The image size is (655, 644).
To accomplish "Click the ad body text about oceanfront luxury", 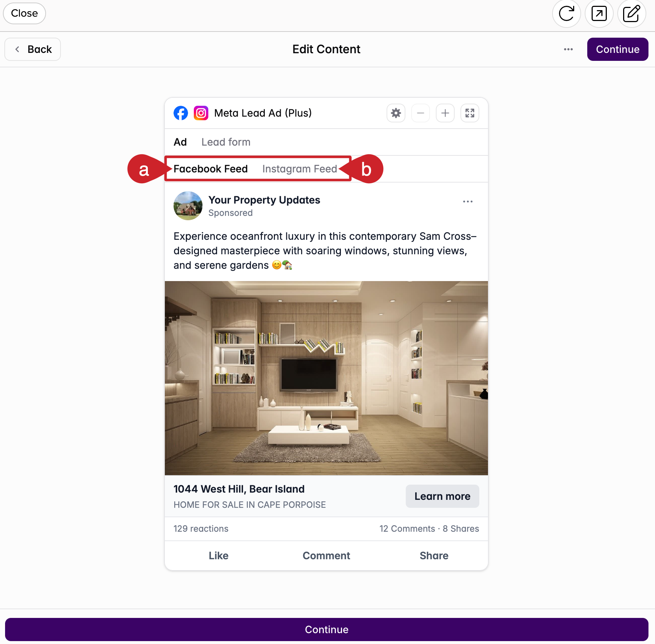I will pos(325,251).
